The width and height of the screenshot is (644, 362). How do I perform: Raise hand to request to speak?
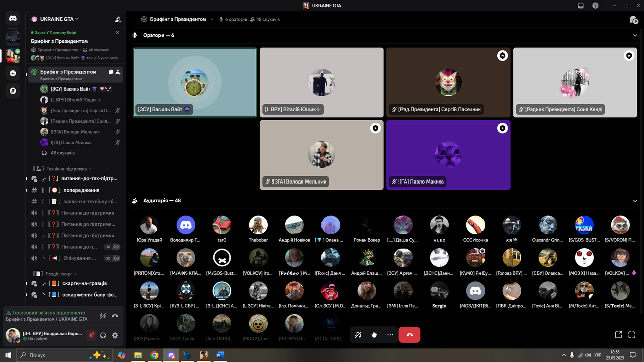[374, 335]
